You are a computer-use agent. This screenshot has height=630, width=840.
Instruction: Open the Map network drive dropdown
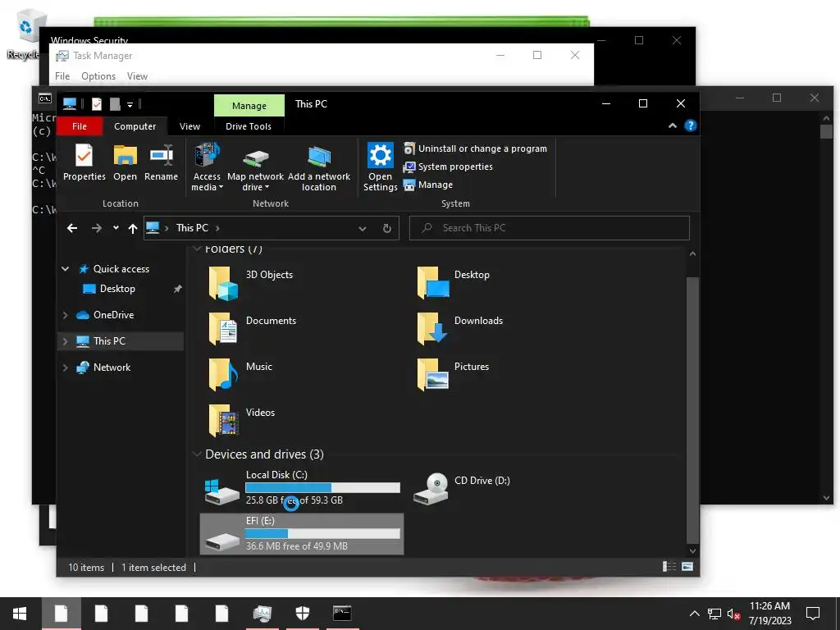[x=256, y=167]
